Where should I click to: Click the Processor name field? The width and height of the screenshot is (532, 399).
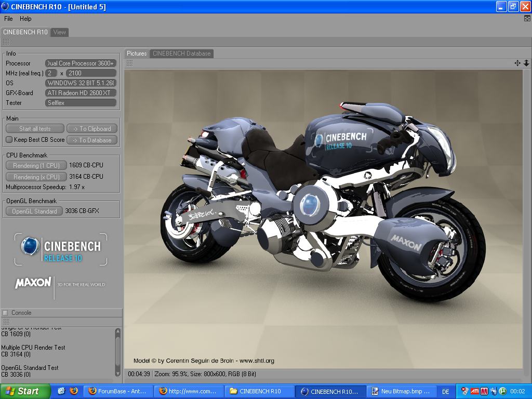(81, 63)
